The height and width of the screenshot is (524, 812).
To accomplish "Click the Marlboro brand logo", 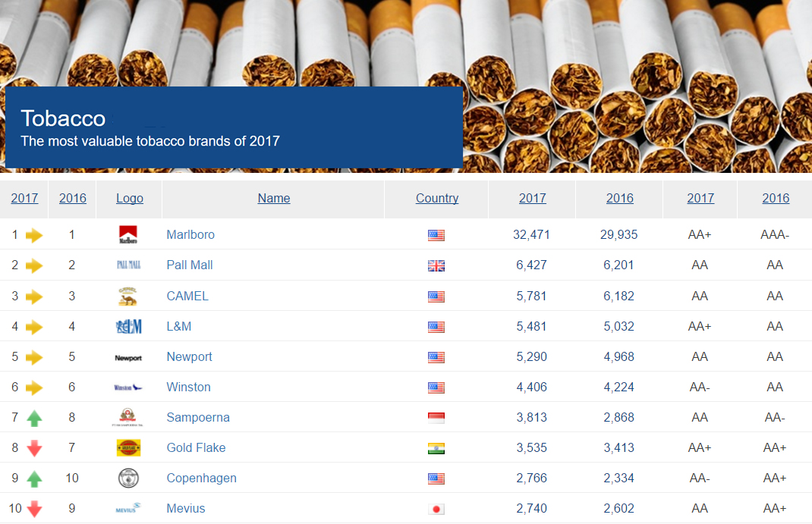I will [x=127, y=234].
